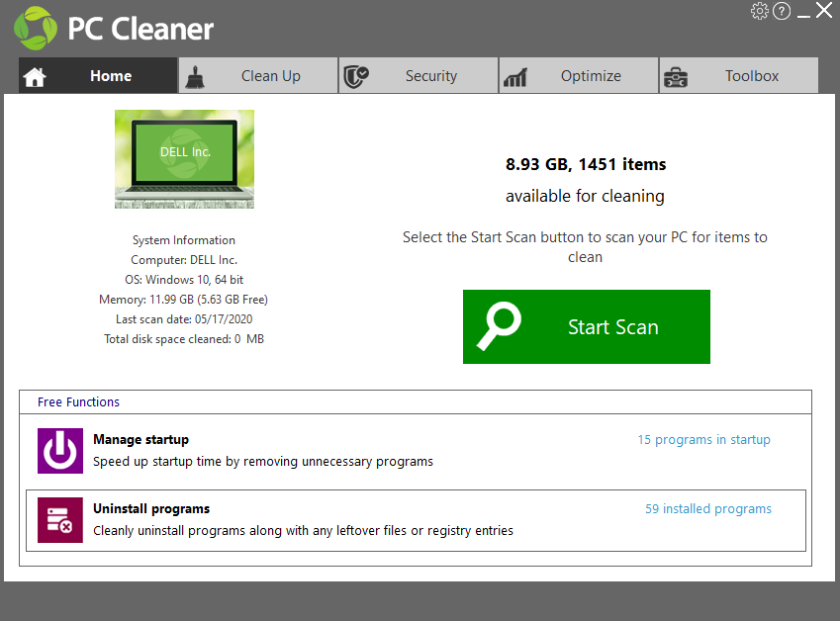The width and height of the screenshot is (840, 621).
Task: Click the bar chart Optimize icon
Action: [514, 77]
